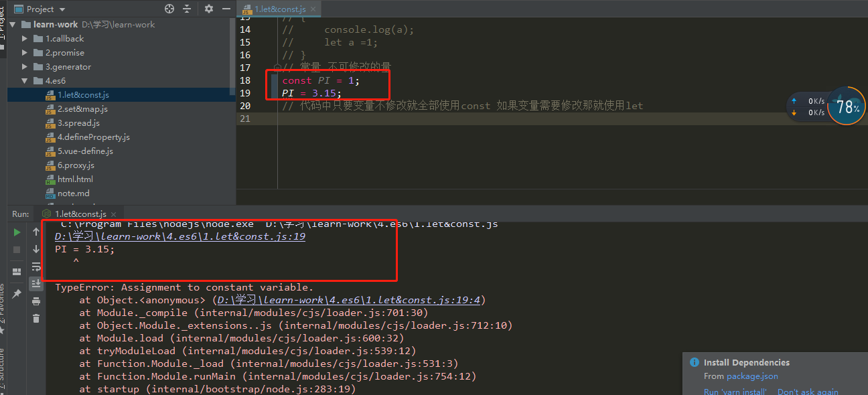This screenshot has height=395, width=868.
Task: Collapse all nodes in Project panel
Action: (188, 9)
